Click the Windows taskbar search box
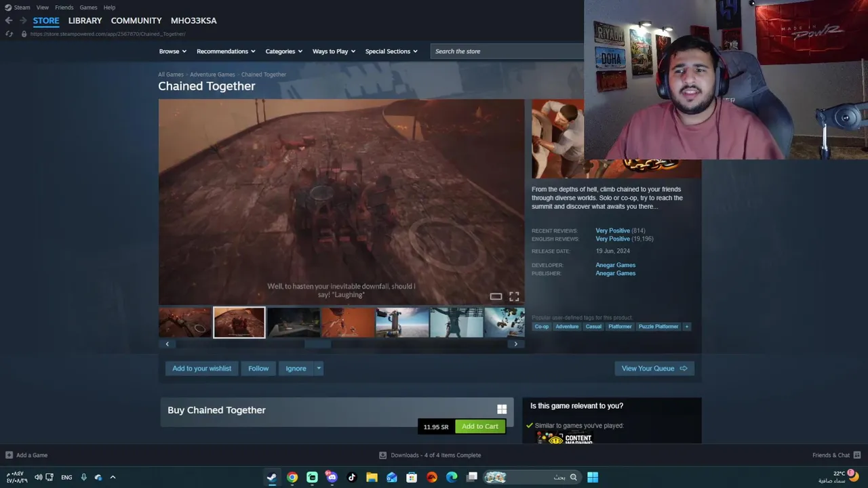Image resolution: width=868 pixels, height=488 pixels. tap(531, 477)
